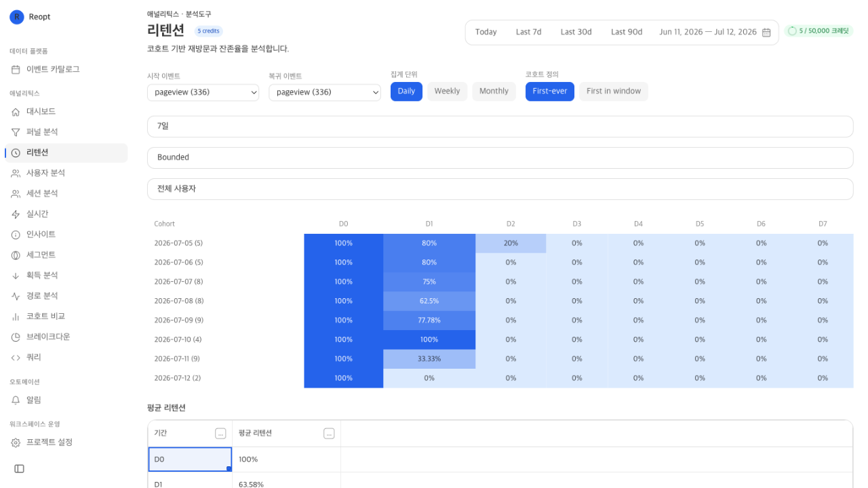Screen dimensions: 868x488
Task: Open the user analysis people icon
Action: tap(16, 174)
